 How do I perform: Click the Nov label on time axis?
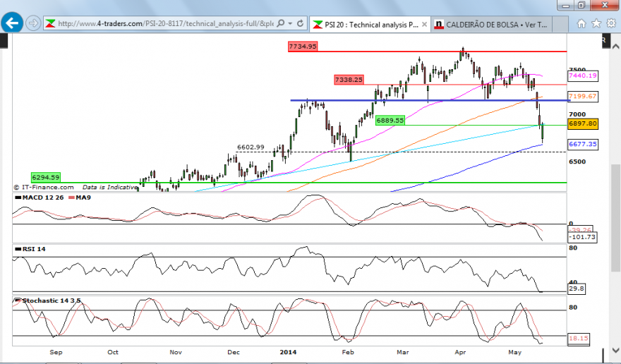point(176,352)
